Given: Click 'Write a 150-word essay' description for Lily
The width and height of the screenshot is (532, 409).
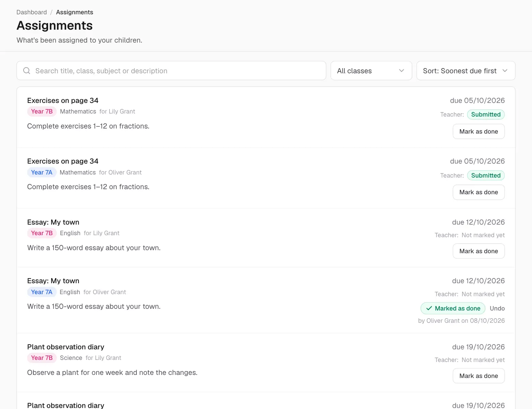Looking at the screenshot, I should pyautogui.click(x=94, y=248).
